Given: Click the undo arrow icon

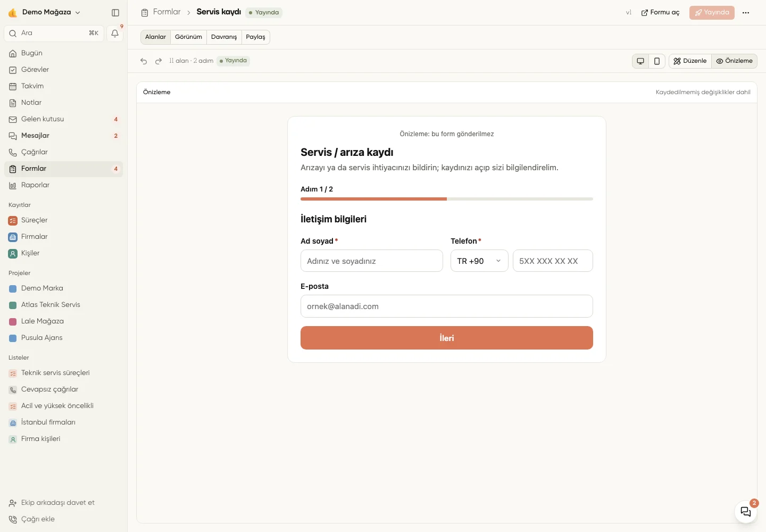Looking at the screenshot, I should [144, 61].
